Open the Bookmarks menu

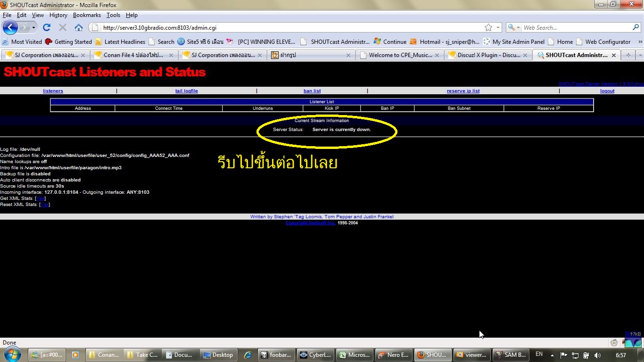point(87,15)
